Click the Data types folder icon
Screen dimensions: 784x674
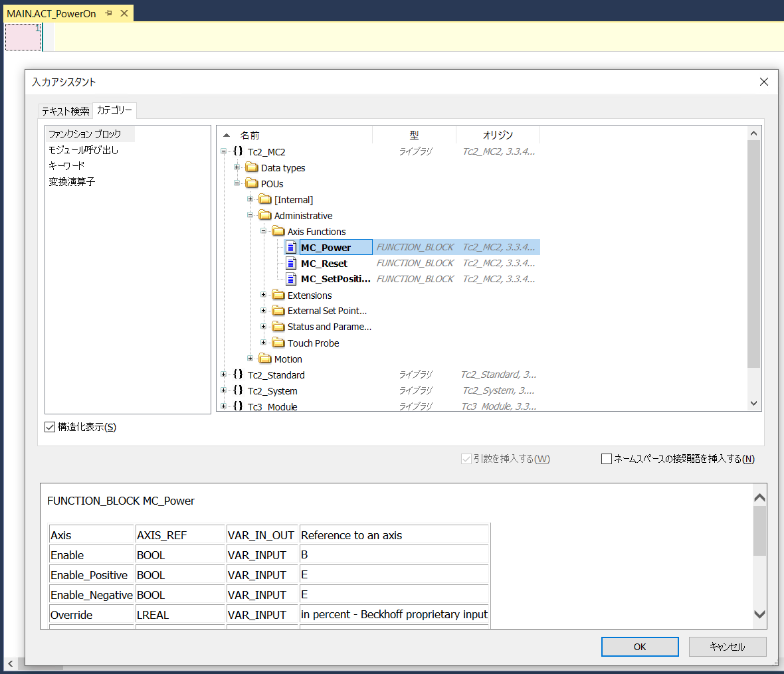[252, 167]
